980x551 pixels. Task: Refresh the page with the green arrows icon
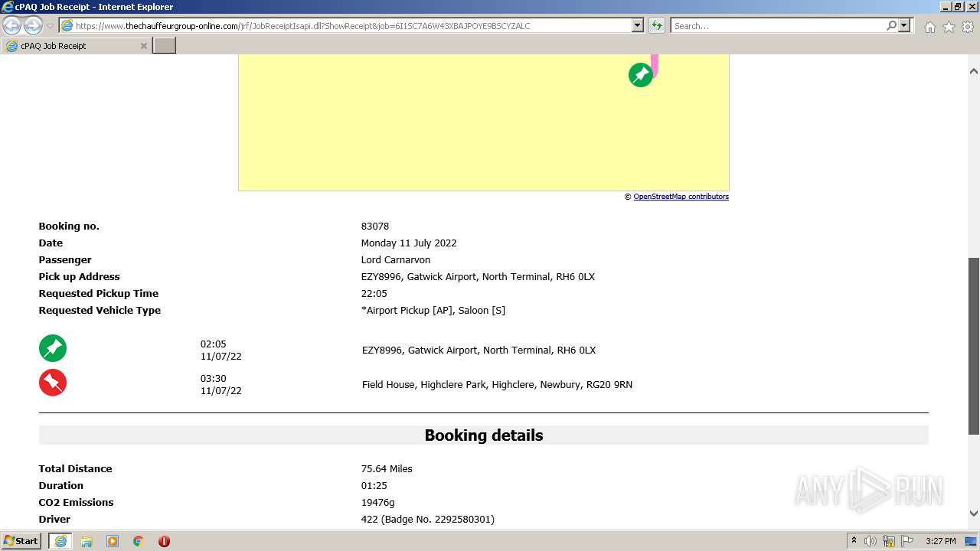656,25
